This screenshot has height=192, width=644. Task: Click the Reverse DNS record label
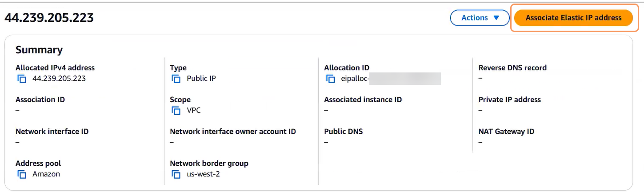point(512,68)
